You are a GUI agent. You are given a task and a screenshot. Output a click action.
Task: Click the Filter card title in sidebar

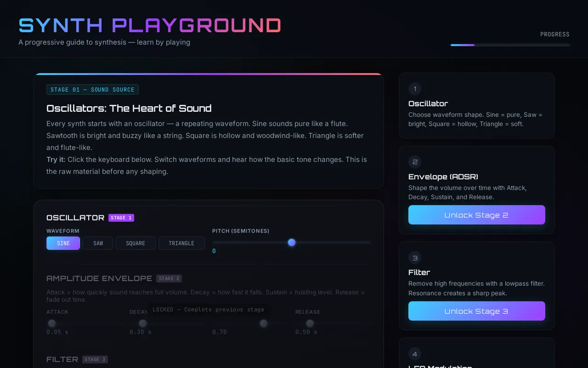coord(419,272)
